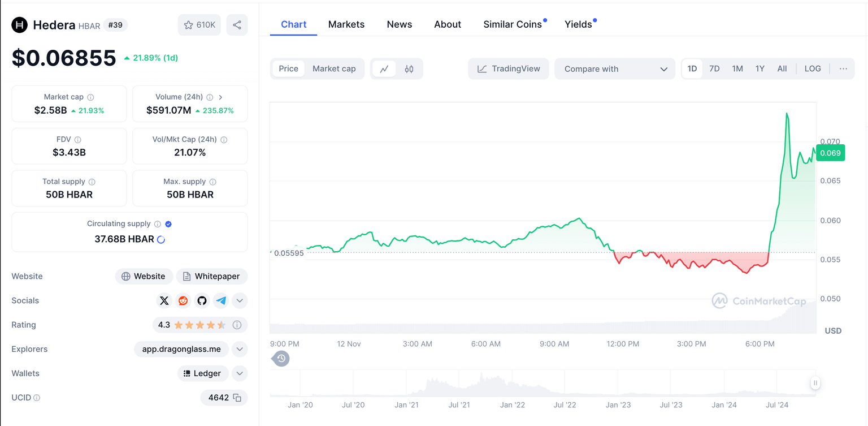
Task: Switch chart to candlestick view
Action: (409, 69)
